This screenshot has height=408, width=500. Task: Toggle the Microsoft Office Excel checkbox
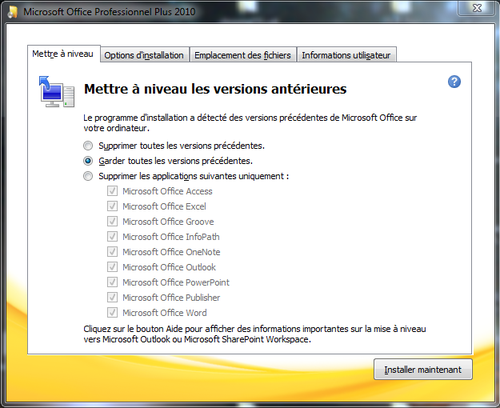click(x=112, y=206)
